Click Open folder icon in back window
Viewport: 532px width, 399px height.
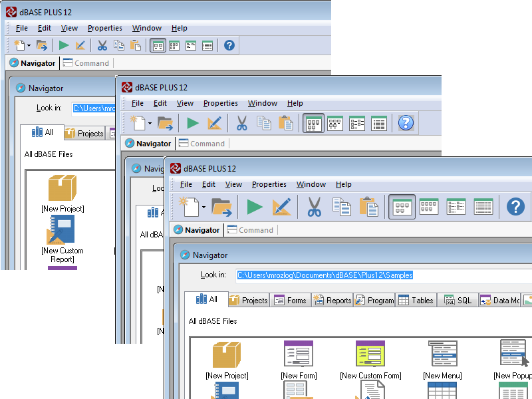[41, 45]
